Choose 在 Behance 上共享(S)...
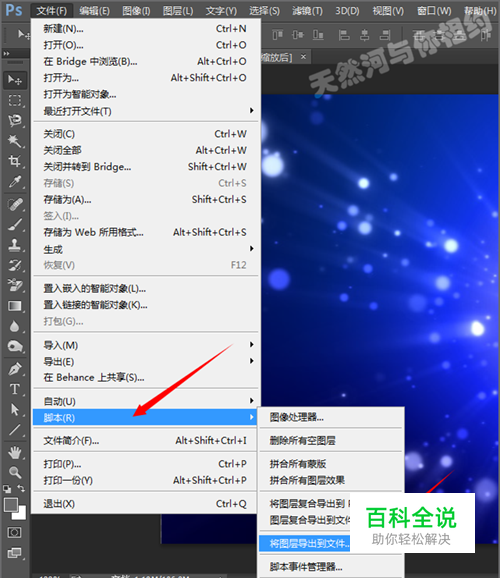500x578 pixels. [x=145, y=377]
